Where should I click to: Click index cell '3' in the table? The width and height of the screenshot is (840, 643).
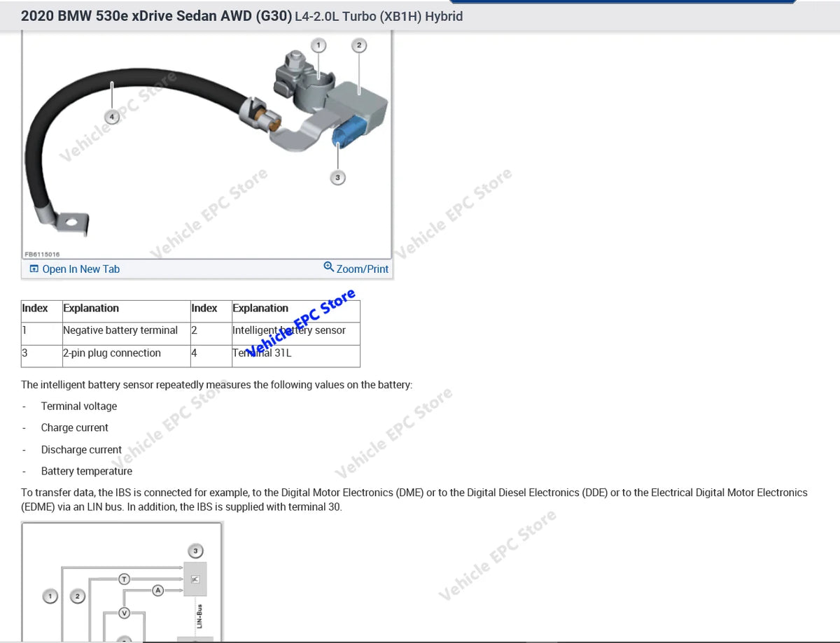tap(41, 356)
